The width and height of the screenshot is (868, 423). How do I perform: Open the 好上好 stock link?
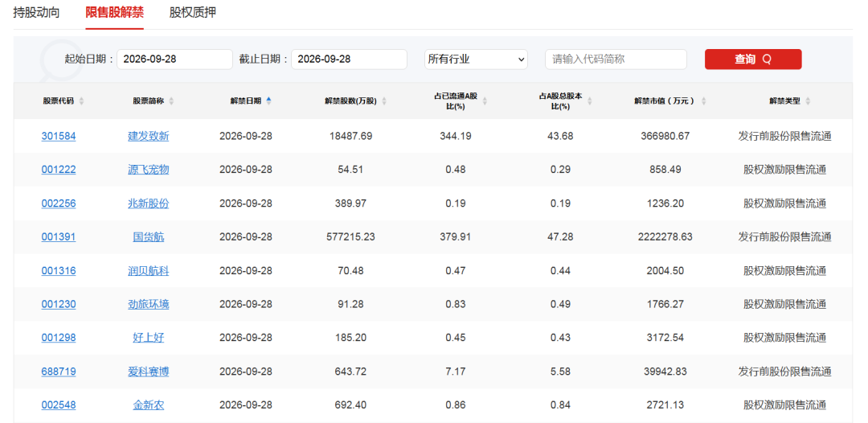149,338
